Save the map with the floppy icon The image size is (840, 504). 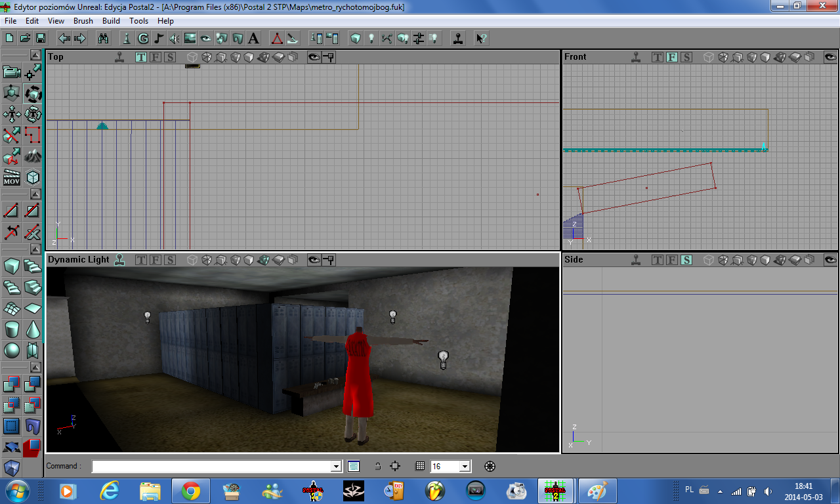point(41,38)
